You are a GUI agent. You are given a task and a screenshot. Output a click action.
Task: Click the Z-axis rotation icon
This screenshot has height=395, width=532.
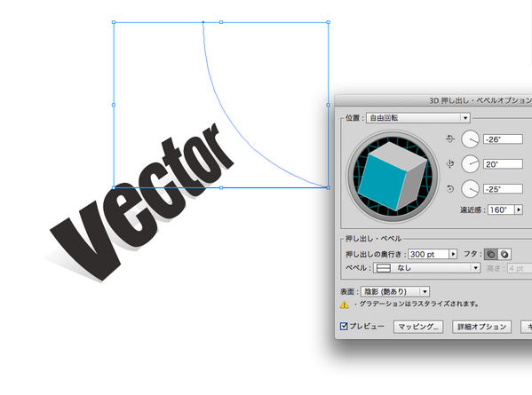click(x=450, y=189)
